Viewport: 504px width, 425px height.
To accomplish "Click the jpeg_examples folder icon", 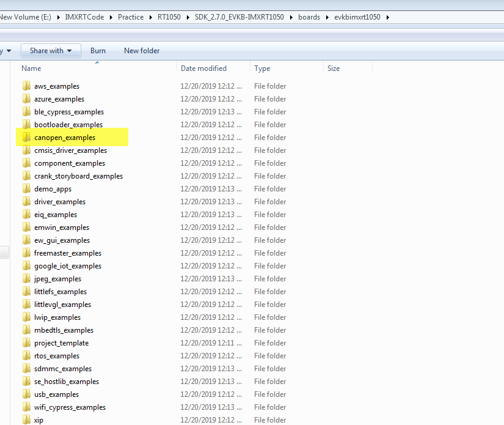I will tap(27, 279).
